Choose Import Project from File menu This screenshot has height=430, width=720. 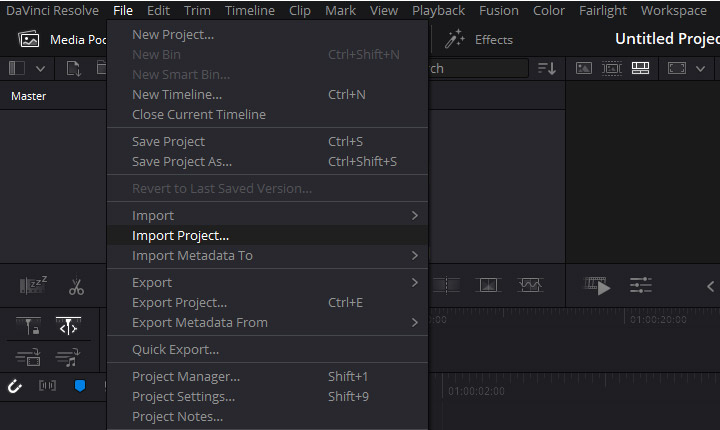181,235
